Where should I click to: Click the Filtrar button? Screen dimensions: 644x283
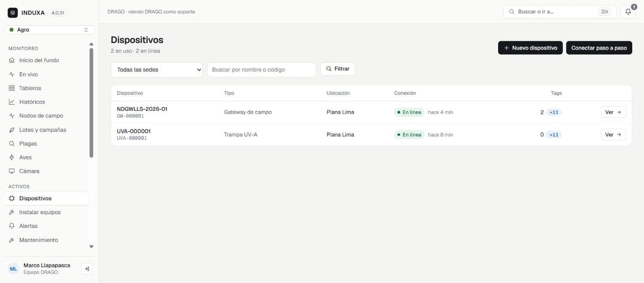click(x=338, y=69)
